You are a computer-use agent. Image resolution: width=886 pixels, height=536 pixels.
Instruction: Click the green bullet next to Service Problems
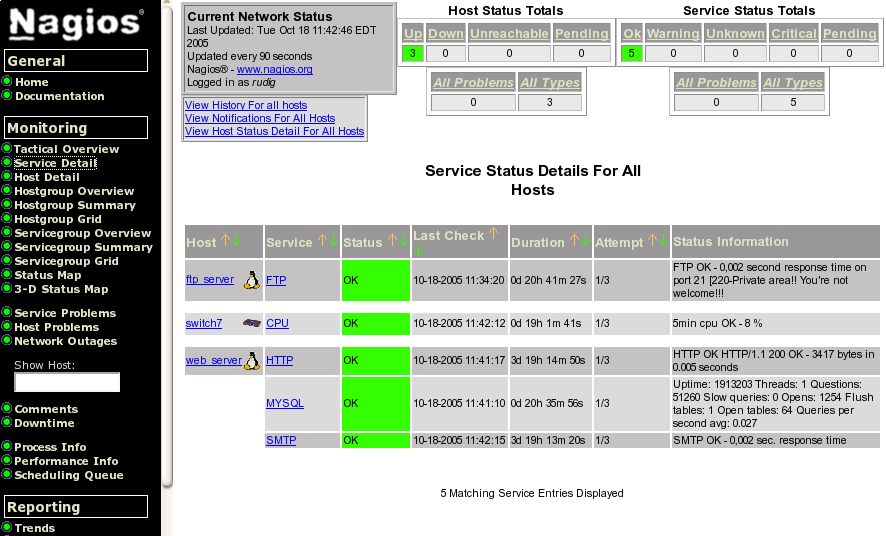pos(7,312)
